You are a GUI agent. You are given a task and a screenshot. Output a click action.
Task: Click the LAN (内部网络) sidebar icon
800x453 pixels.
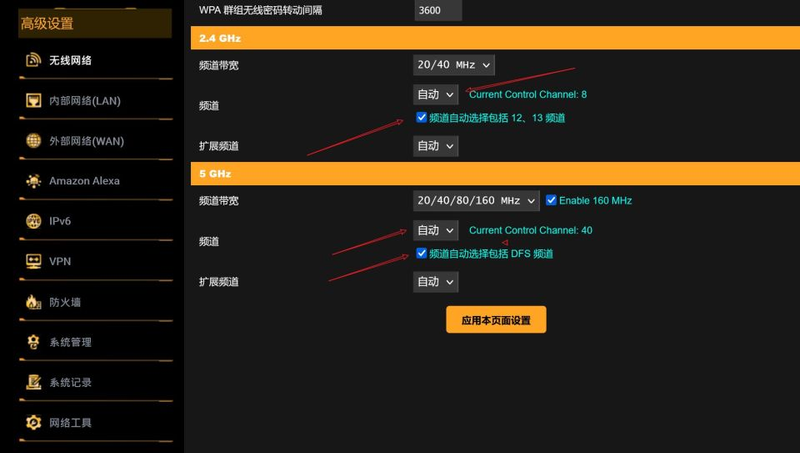pos(33,100)
